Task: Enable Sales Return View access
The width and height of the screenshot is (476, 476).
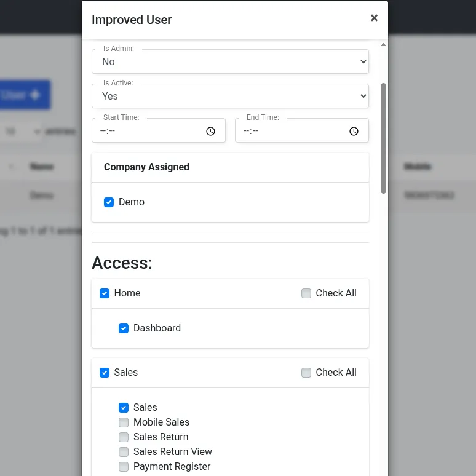Action: 124,452
